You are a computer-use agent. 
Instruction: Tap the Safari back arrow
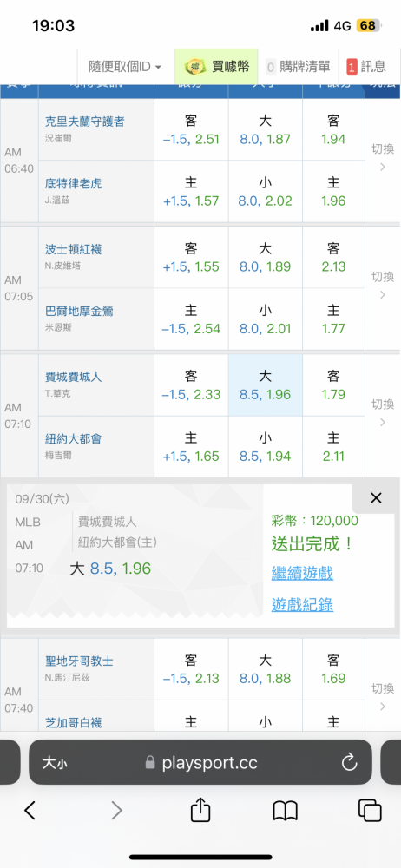point(30,811)
